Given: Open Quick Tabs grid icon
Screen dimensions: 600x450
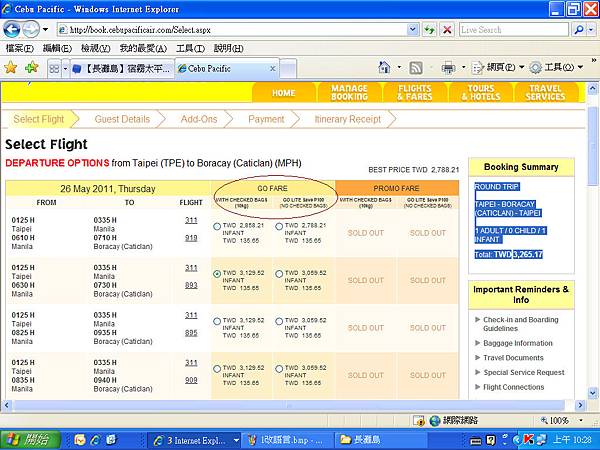Looking at the screenshot, I should coord(54,69).
